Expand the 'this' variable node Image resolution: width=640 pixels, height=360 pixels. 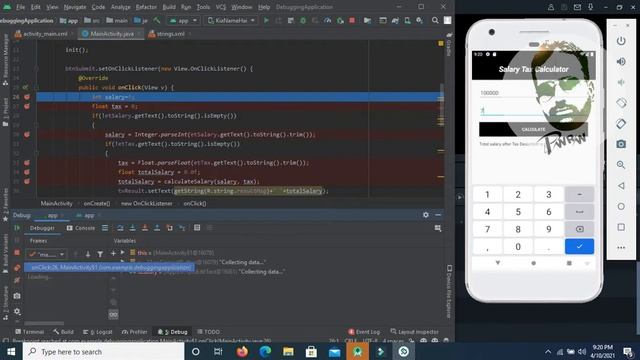(x=122, y=253)
